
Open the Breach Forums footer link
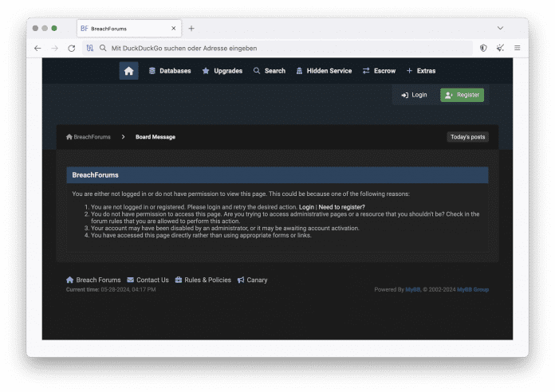(93, 280)
